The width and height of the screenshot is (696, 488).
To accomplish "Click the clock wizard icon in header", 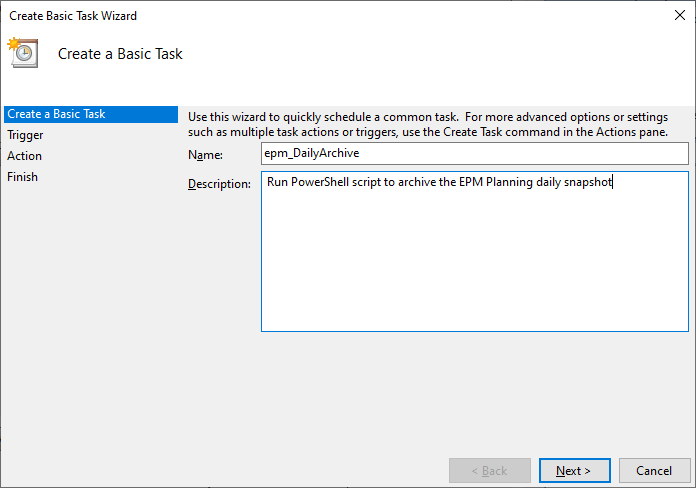I will 22,52.
